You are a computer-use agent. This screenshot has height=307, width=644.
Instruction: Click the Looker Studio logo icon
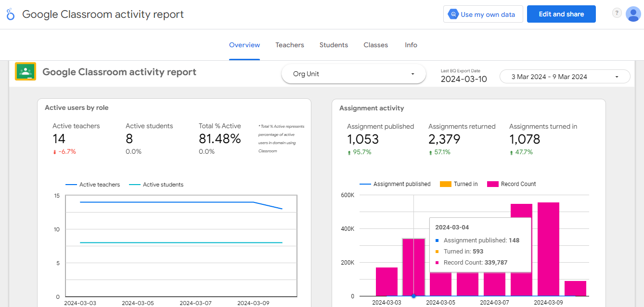[11, 14]
